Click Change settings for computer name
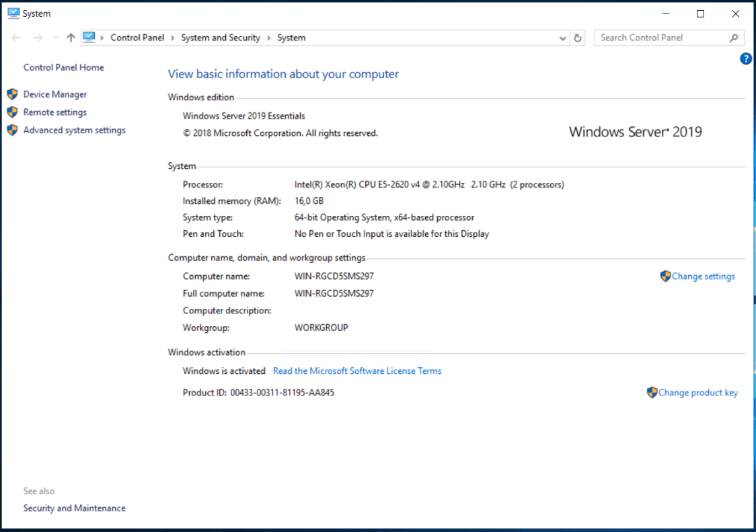The height and width of the screenshot is (532, 756). point(703,276)
